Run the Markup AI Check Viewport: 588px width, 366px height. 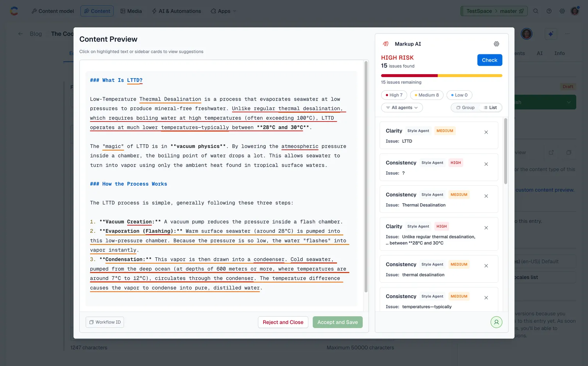pos(490,60)
